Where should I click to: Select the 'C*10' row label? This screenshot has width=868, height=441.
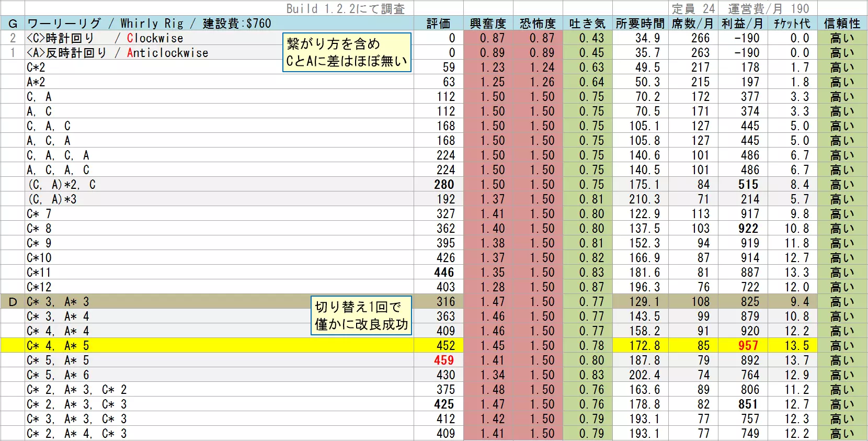click(39, 258)
